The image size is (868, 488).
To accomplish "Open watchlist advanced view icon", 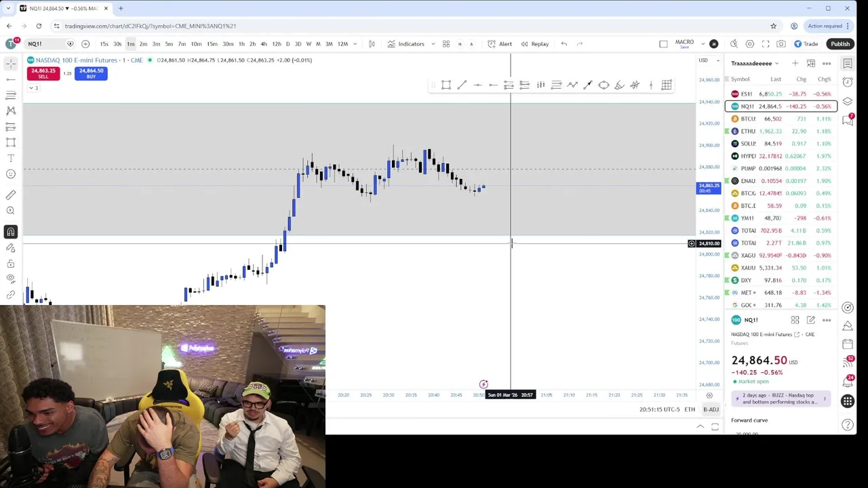I will tap(811, 63).
